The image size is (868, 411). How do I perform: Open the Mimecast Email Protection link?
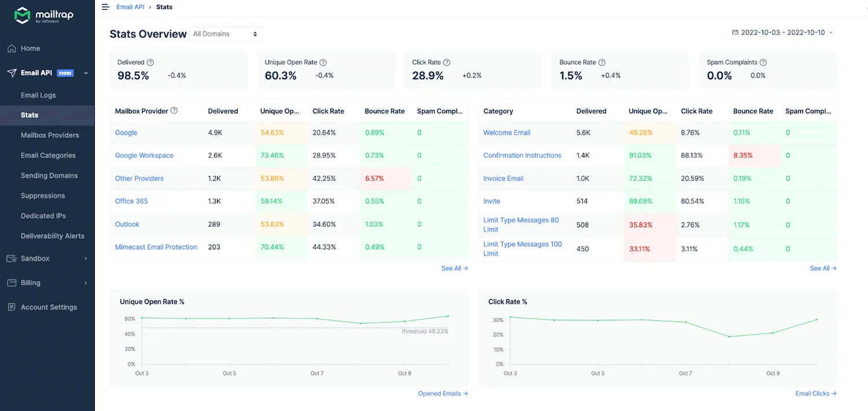(156, 247)
